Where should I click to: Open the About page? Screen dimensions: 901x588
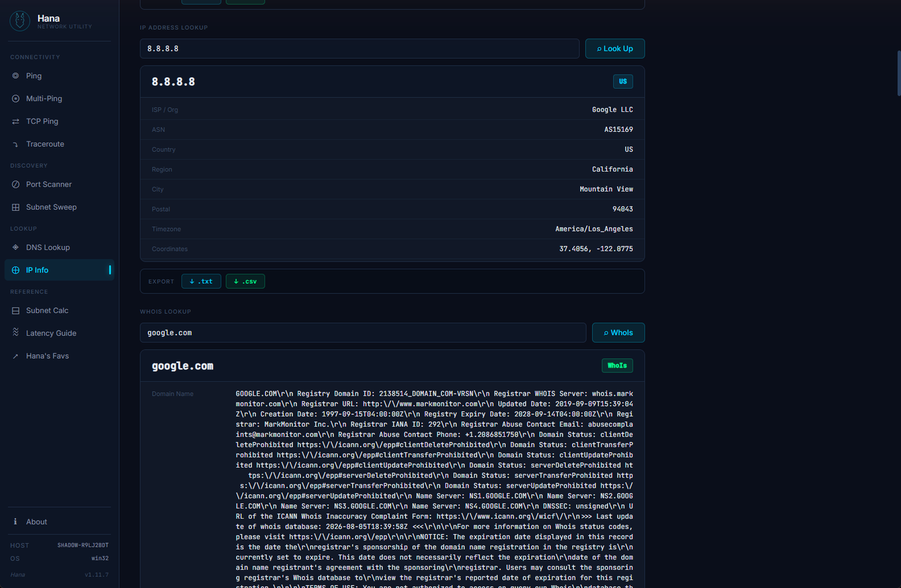[59, 522]
